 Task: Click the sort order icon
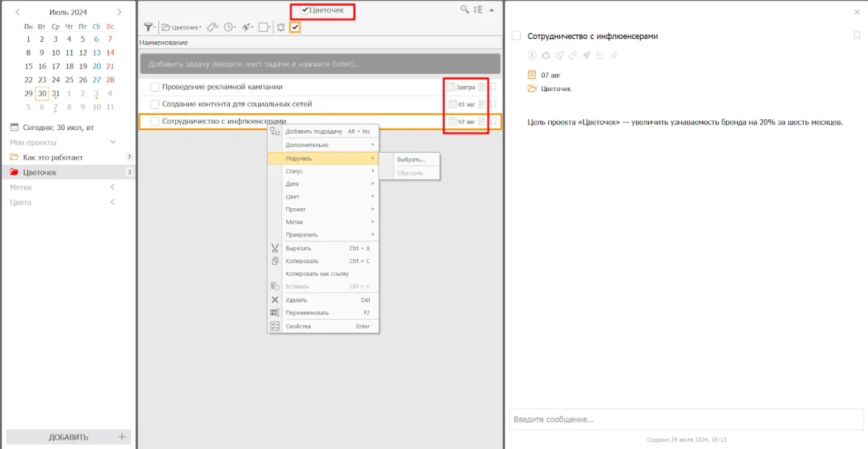477,10
